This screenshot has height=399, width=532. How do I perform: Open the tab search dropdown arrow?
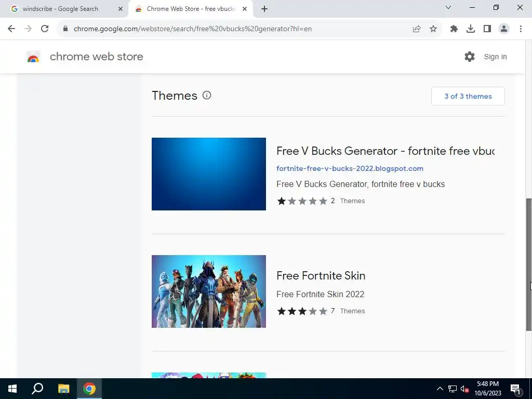pyautogui.click(x=448, y=7)
